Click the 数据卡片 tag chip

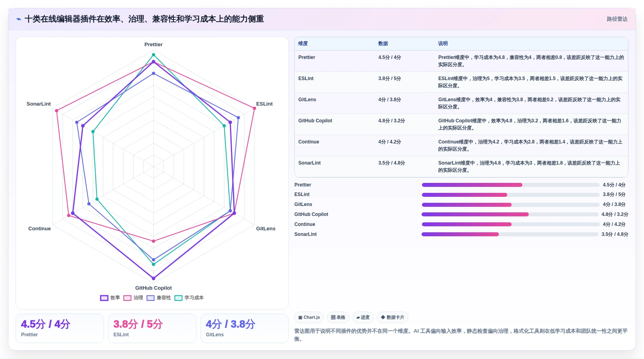pos(392,318)
